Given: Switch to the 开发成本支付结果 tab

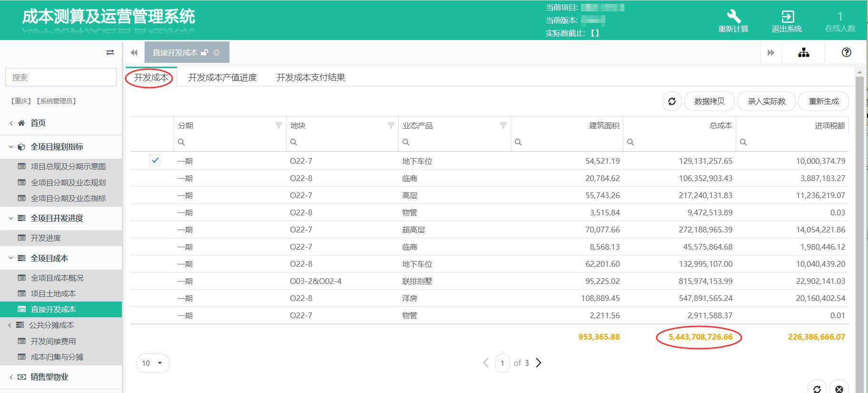Looking at the screenshot, I should pos(311,78).
